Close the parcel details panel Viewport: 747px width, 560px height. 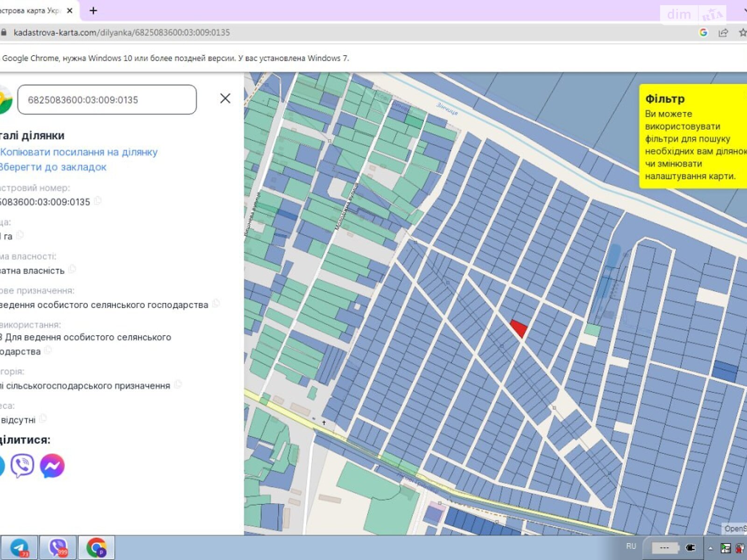click(x=225, y=98)
